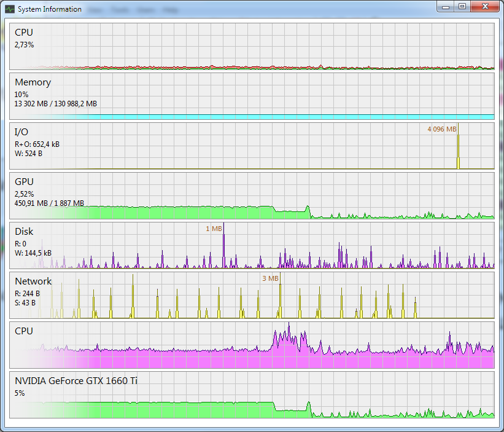Open the I/O graph panel
Image resolution: width=504 pixels, height=432 pixels.
coord(252,146)
